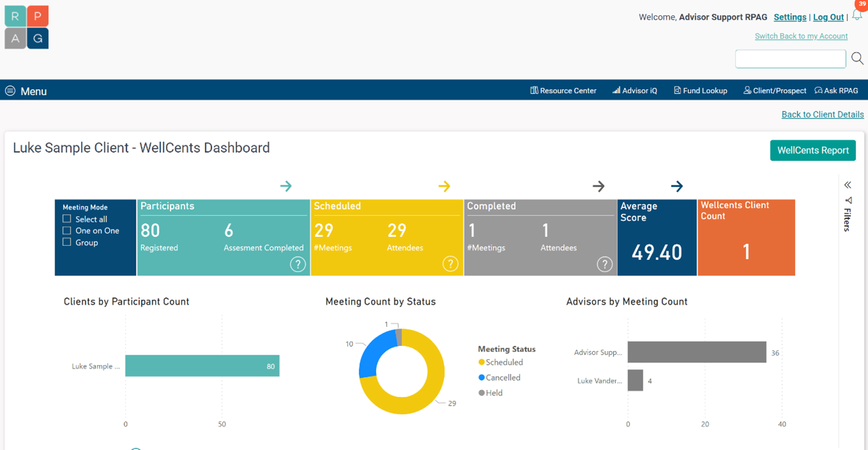
Task: Click the Average Score 49.40 card
Action: tap(657, 238)
